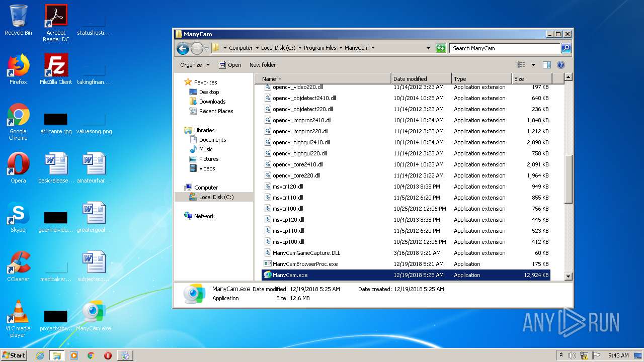Select Computer in navigation pane
Screen dimensions: 644x362
(x=206, y=188)
